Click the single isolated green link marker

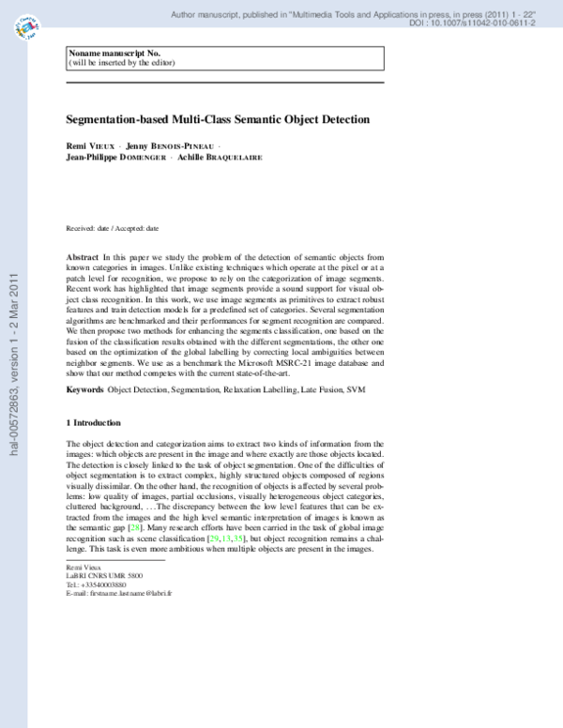135,527
